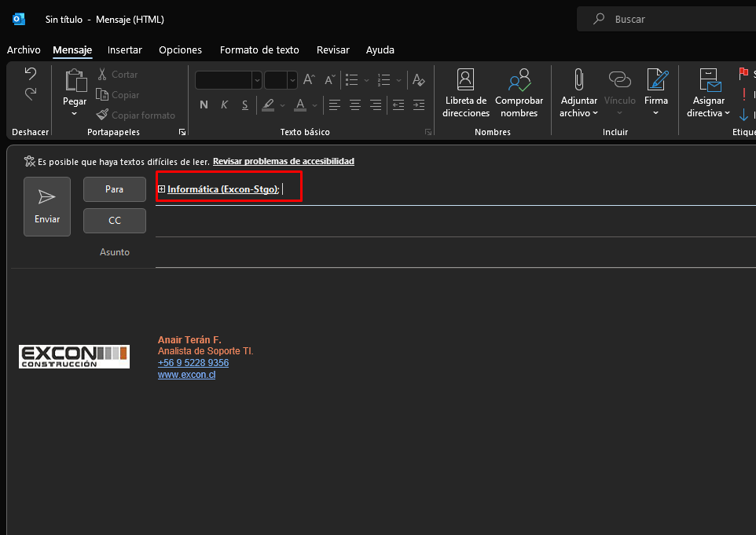Viewport: 756px width, 535px height.
Task: Open the www.excon.cl link
Action: 186,375
